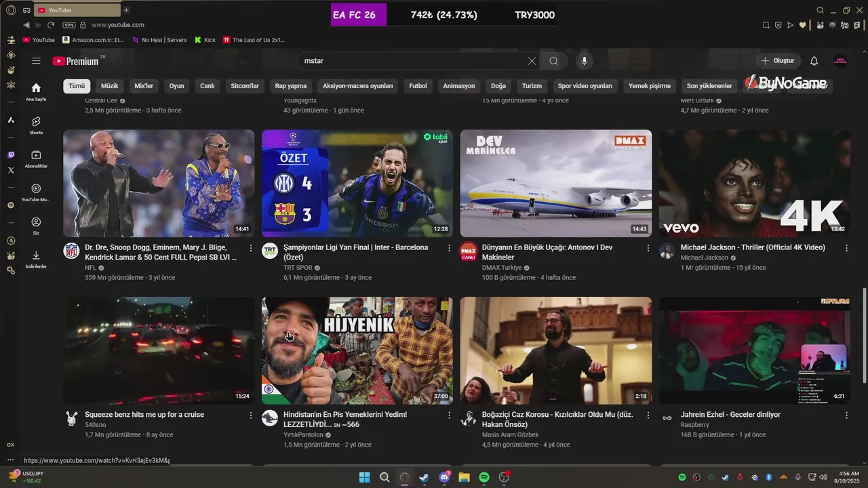868x488 pixels.
Task: Open Discord from the Windows taskbar
Action: (x=445, y=477)
